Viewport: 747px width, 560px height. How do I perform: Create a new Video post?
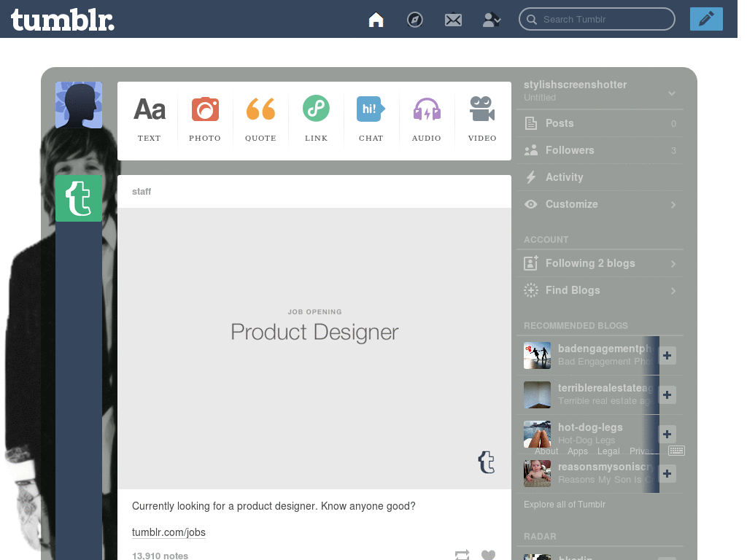click(482, 119)
